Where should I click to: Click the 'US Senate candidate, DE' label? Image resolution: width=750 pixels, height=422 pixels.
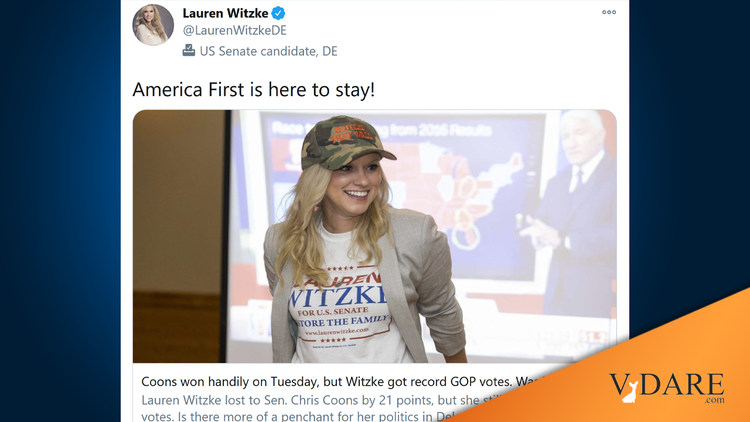(x=268, y=51)
